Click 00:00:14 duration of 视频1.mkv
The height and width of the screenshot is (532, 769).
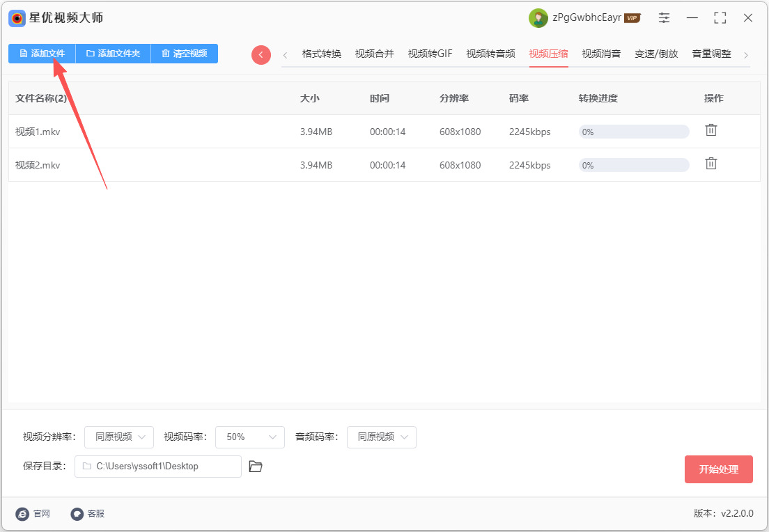point(387,132)
